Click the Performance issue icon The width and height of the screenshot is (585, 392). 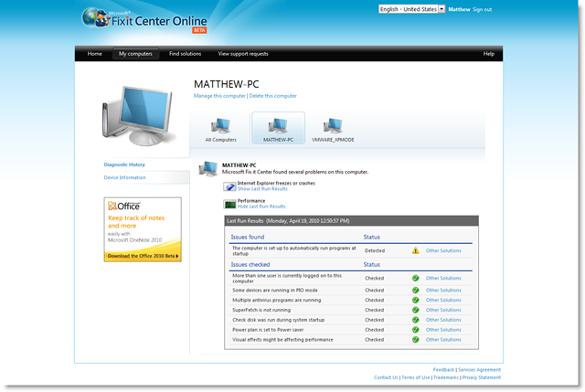coord(230,205)
